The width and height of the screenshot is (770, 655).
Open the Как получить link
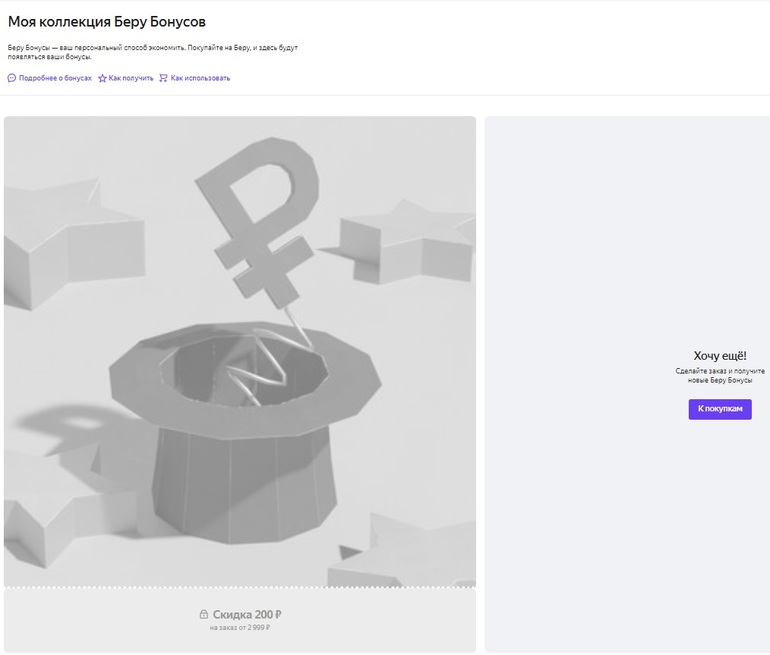click(131, 78)
